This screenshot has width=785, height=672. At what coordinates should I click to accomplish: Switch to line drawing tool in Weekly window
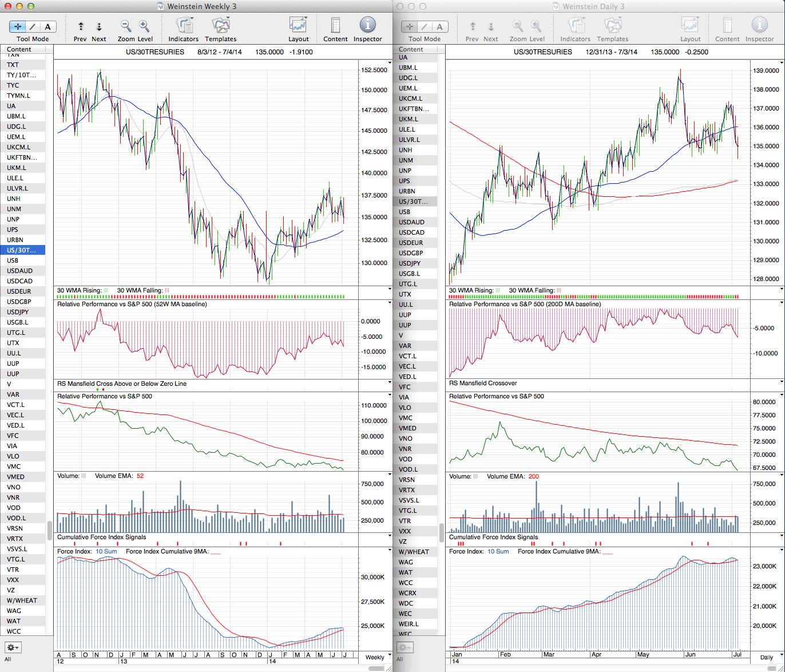point(33,27)
